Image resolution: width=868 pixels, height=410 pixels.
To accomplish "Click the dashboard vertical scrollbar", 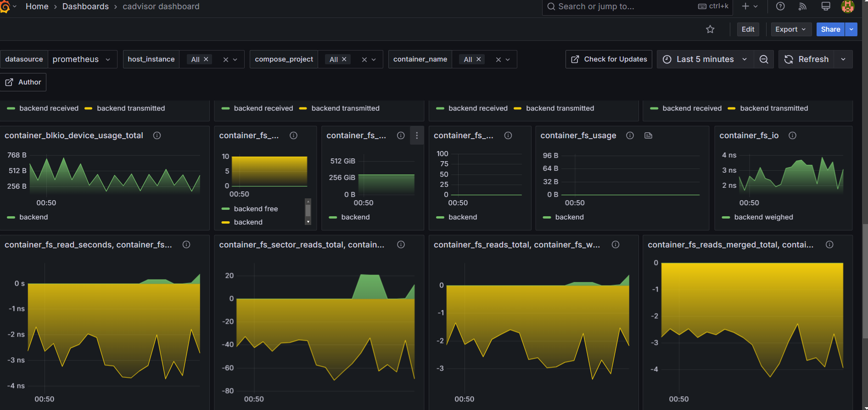I will click(x=865, y=281).
